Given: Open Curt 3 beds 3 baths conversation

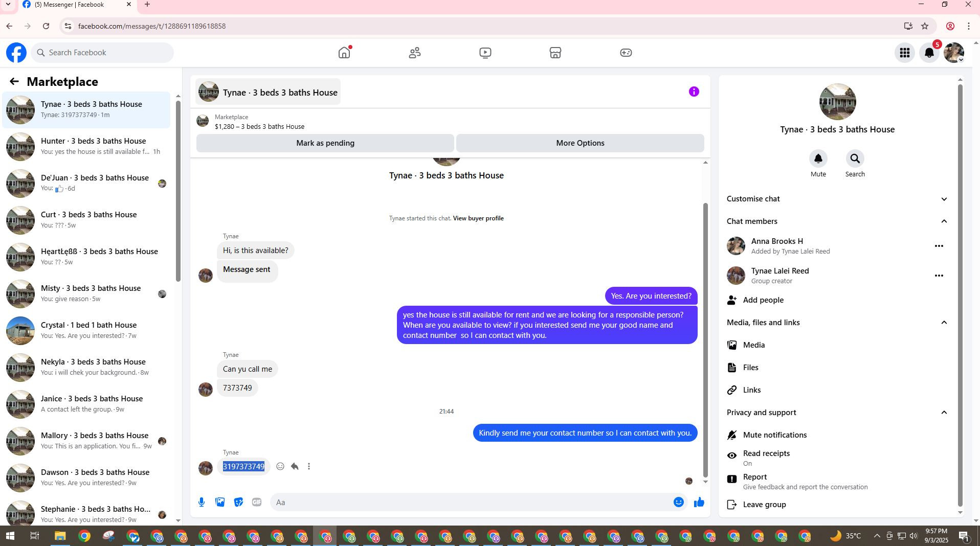Looking at the screenshot, I should (86, 220).
